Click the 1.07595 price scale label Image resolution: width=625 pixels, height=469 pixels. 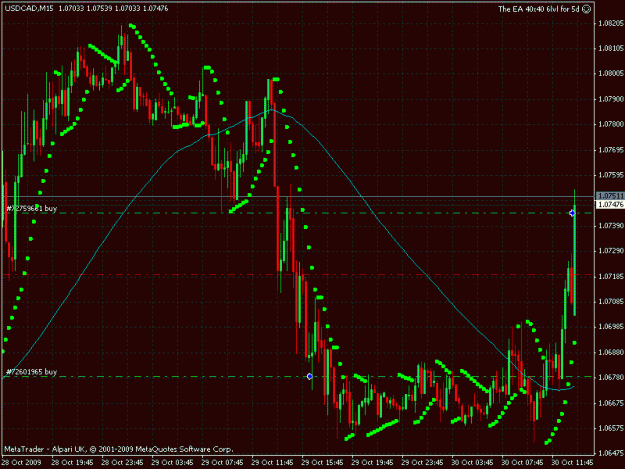(611, 175)
